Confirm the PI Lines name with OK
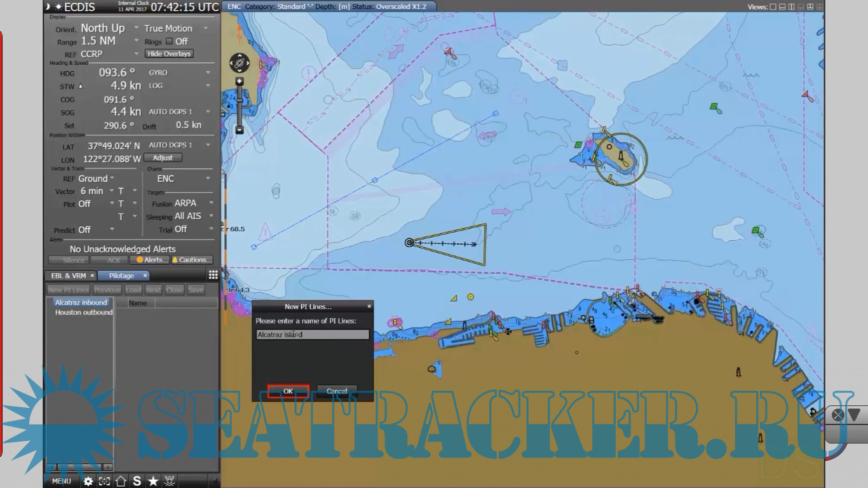This screenshot has width=868, height=488. click(288, 391)
